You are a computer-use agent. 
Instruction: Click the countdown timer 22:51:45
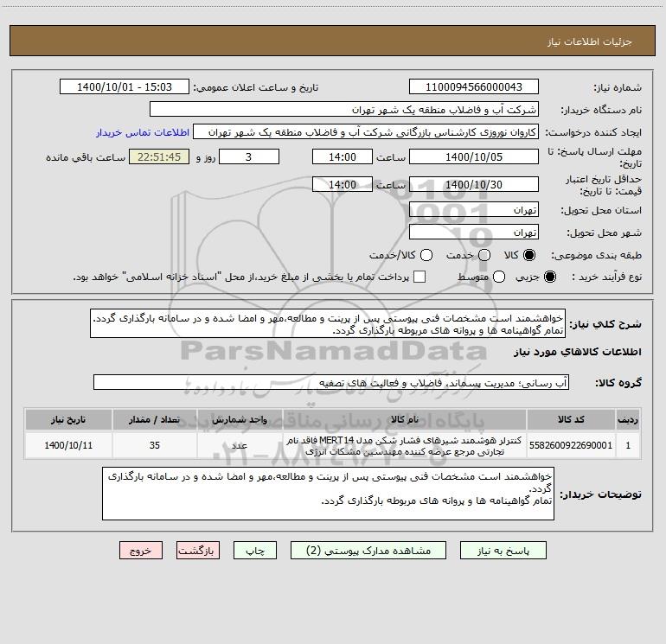coord(159,156)
